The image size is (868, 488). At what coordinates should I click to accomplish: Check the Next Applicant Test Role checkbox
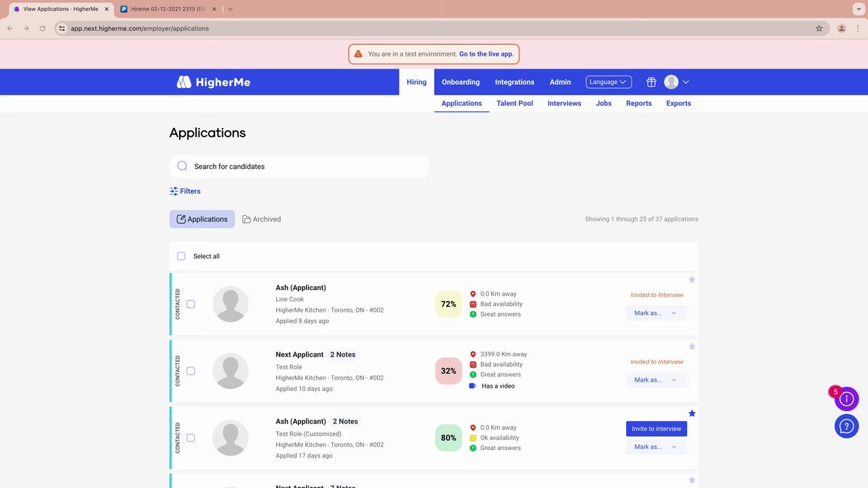(191, 371)
